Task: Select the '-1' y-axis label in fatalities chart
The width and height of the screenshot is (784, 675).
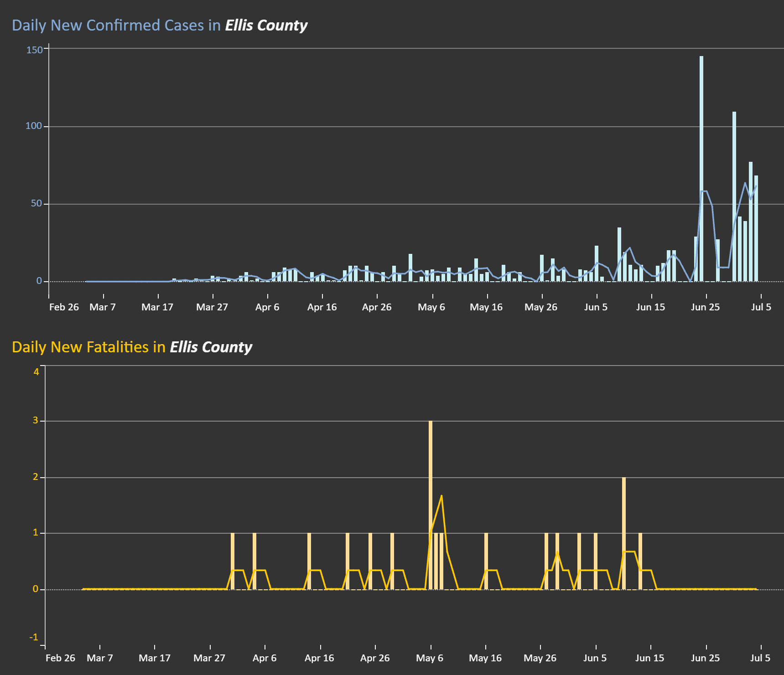Action: pos(34,637)
